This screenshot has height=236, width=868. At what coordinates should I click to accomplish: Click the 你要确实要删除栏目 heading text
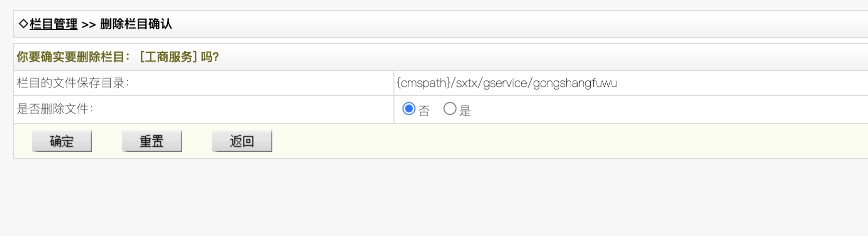pos(71,57)
